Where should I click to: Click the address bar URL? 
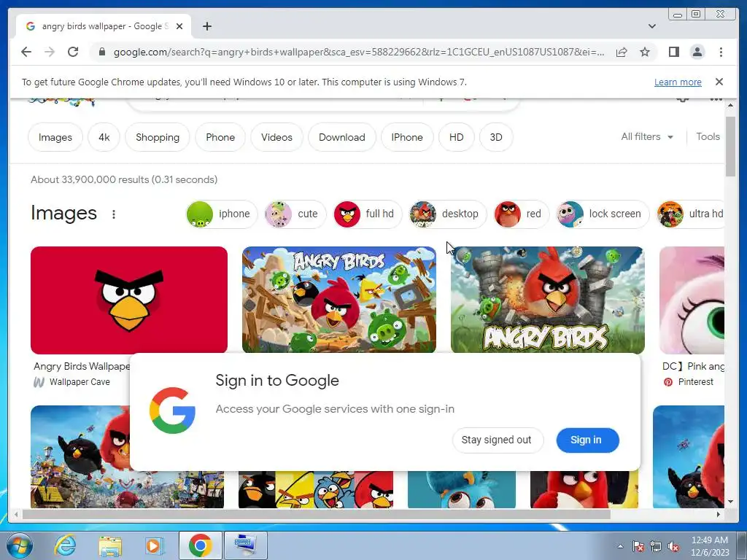point(359,52)
